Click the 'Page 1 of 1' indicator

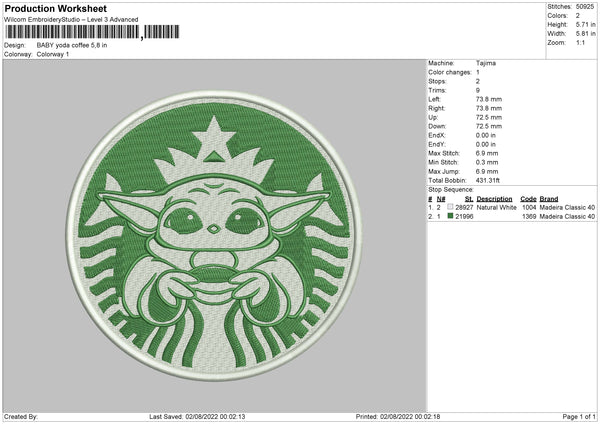click(x=579, y=417)
